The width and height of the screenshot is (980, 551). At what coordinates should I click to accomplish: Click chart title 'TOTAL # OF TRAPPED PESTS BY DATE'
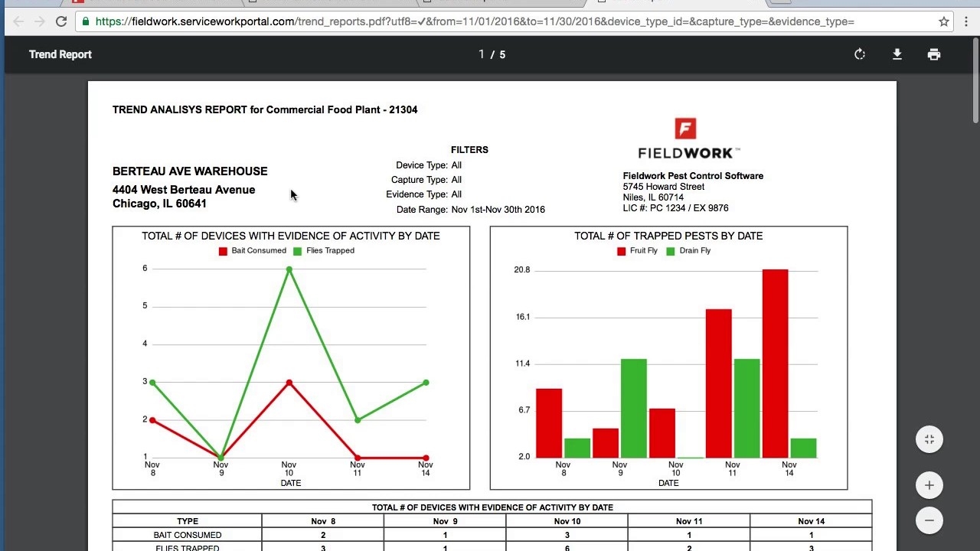click(x=668, y=236)
